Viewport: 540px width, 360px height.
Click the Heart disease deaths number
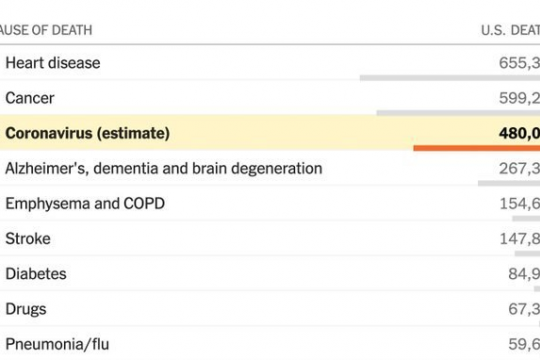pos(519,63)
